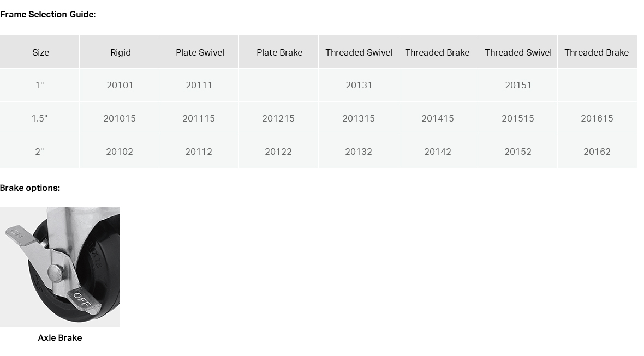Click the Plate Brake column header
Image resolution: width=644 pixels, height=356 pixels.
tap(279, 52)
